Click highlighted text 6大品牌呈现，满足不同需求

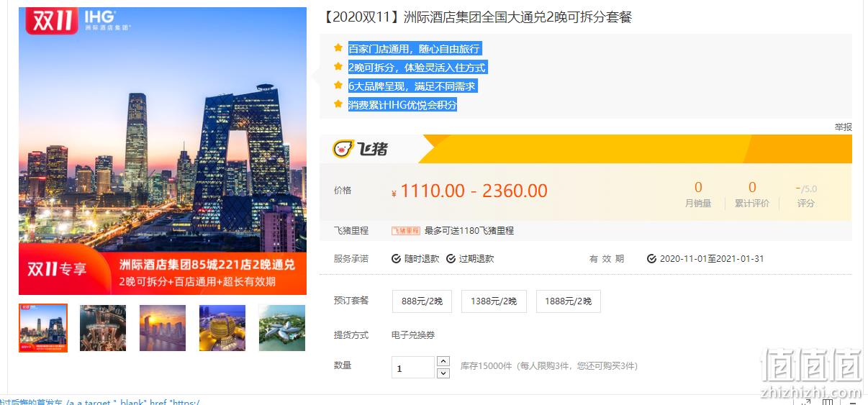pos(412,86)
